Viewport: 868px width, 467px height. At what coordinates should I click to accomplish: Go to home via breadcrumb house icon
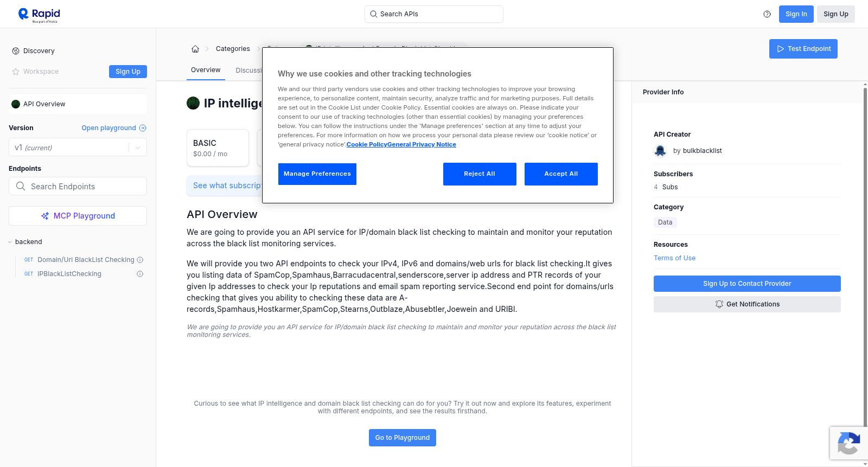point(195,49)
